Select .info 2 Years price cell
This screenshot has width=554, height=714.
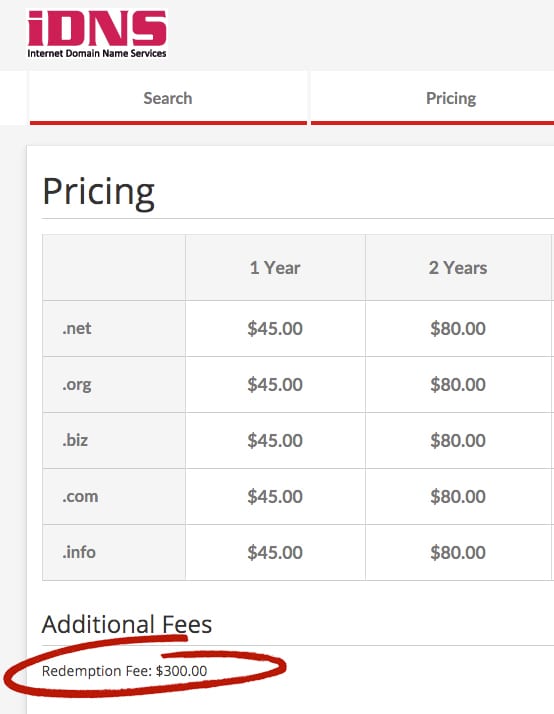(457, 552)
